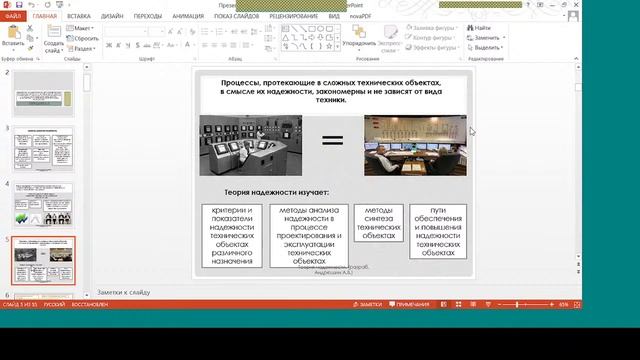Switch to АНИМАЦИЯ tab

(x=188, y=16)
